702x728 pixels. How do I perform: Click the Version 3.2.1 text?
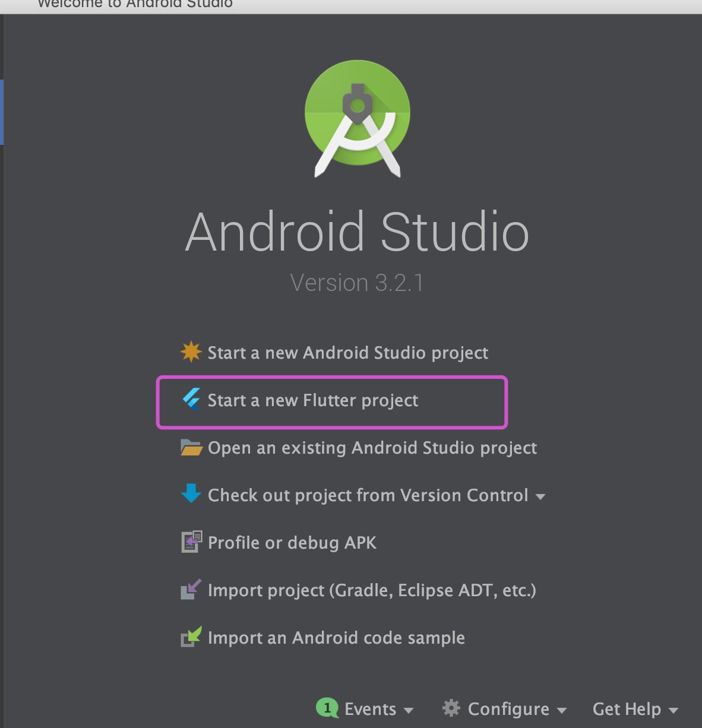[357, 283]
